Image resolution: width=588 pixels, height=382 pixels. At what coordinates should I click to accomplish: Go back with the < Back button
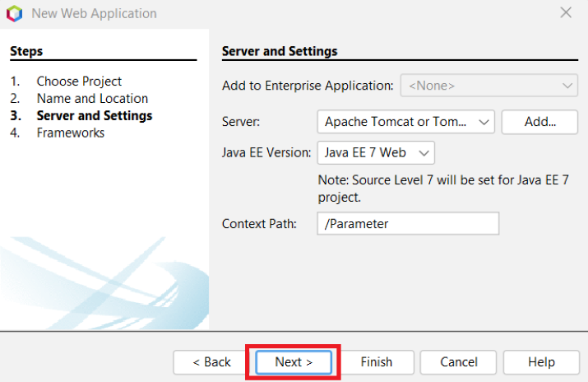point(211,362)
